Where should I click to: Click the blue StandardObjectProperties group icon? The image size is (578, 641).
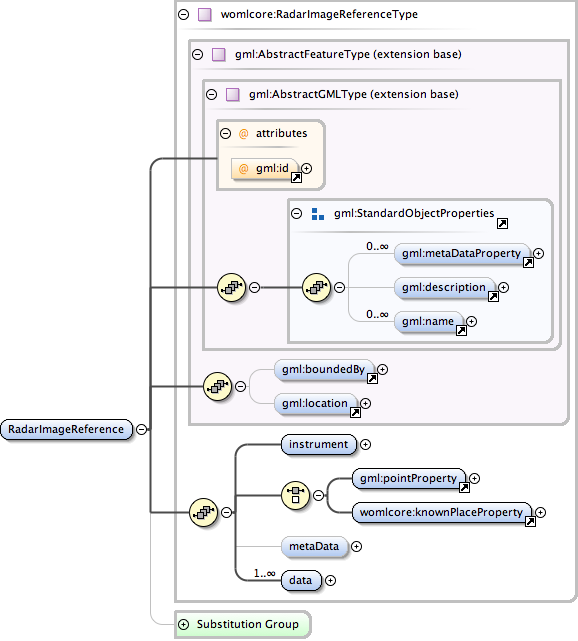pyautogui.click(x=318, y=214)
